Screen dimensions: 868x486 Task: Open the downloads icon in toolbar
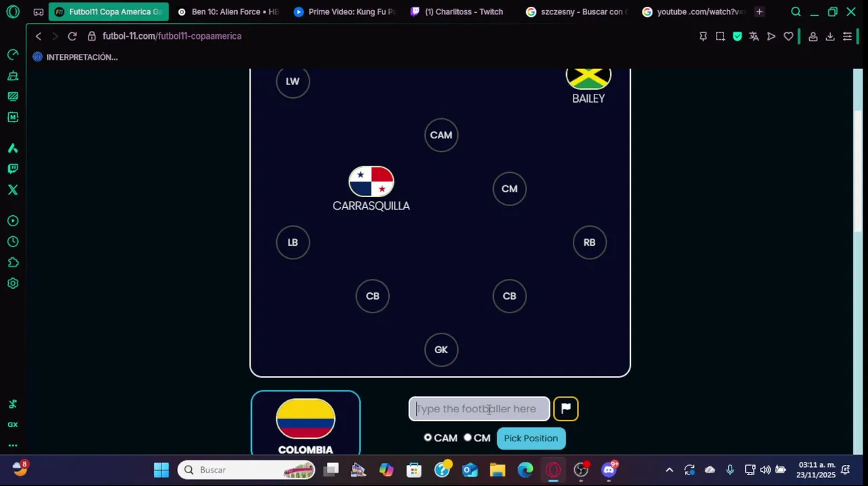coord(830,36)
